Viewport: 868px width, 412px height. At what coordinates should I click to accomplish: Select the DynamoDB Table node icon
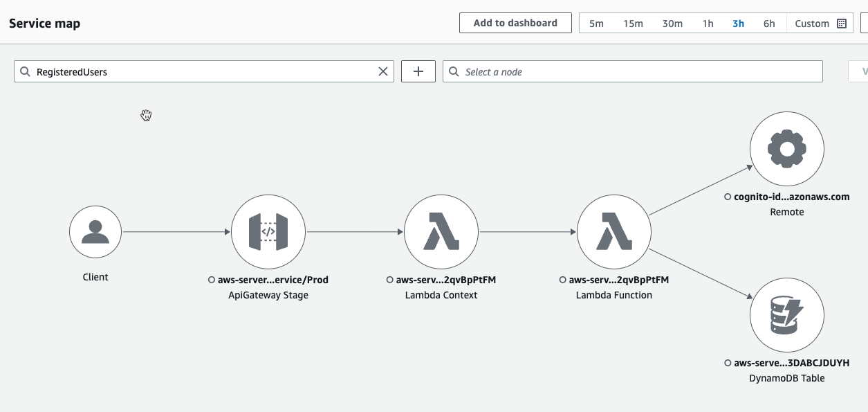coord(787,314)
